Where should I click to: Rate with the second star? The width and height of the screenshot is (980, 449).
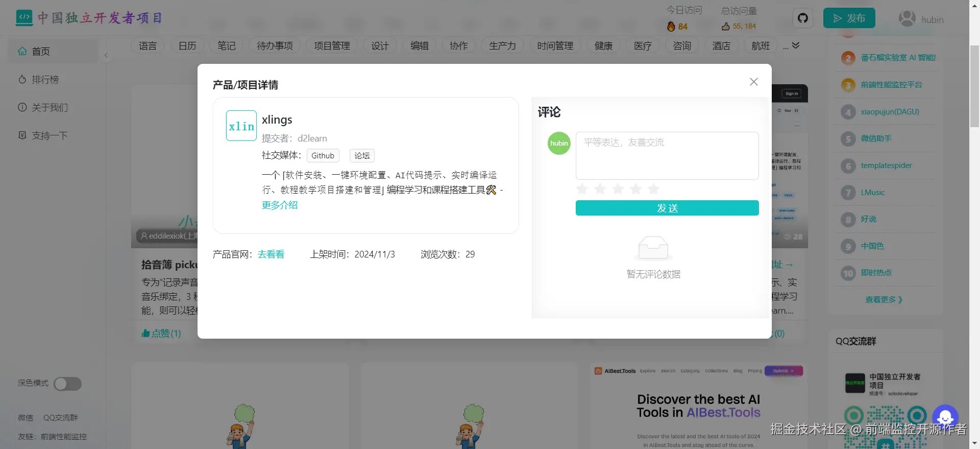[600, 189]
